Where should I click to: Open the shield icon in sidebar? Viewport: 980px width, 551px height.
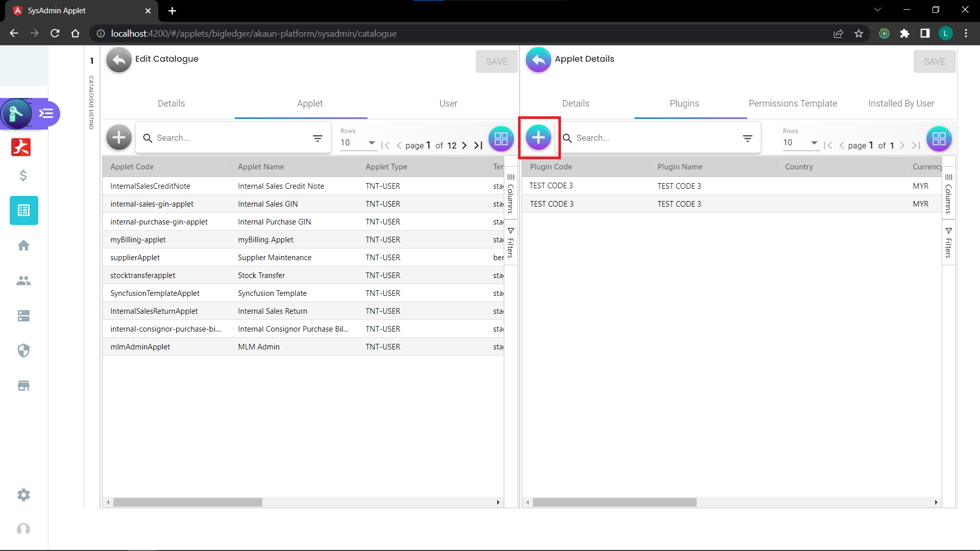pyautogui.click(x=23, y=350)
